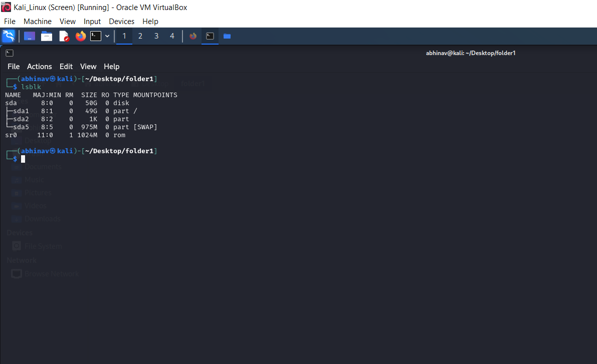The height and width of the screenshot is (364, 597).
Task: Switch to workspace 1
Action: (x=124, y=36)
